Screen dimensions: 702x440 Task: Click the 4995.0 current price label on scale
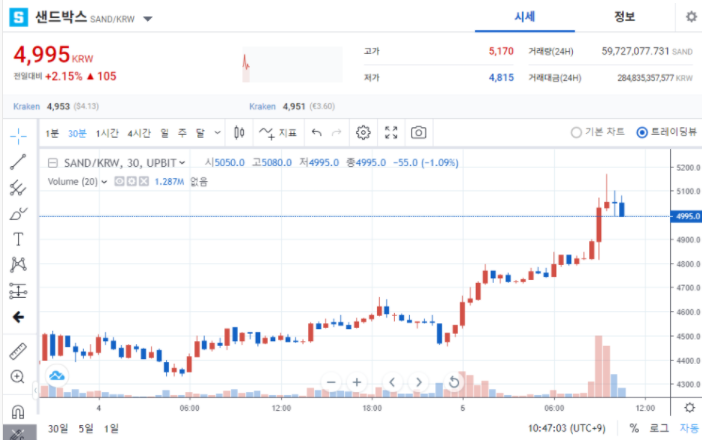[686, 216]
